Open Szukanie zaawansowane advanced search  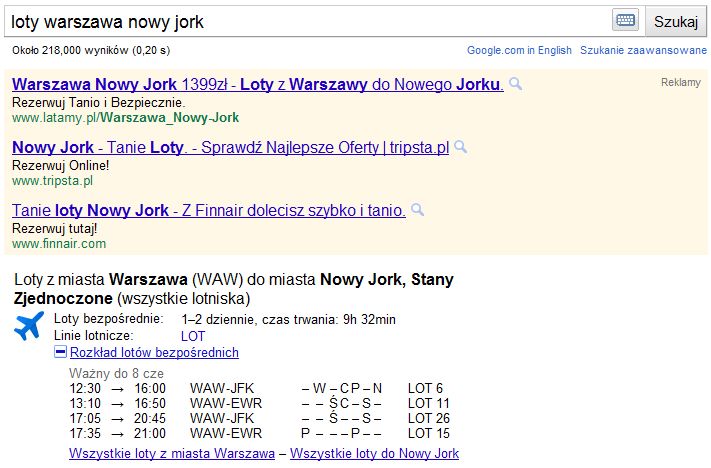coord(643,50)
